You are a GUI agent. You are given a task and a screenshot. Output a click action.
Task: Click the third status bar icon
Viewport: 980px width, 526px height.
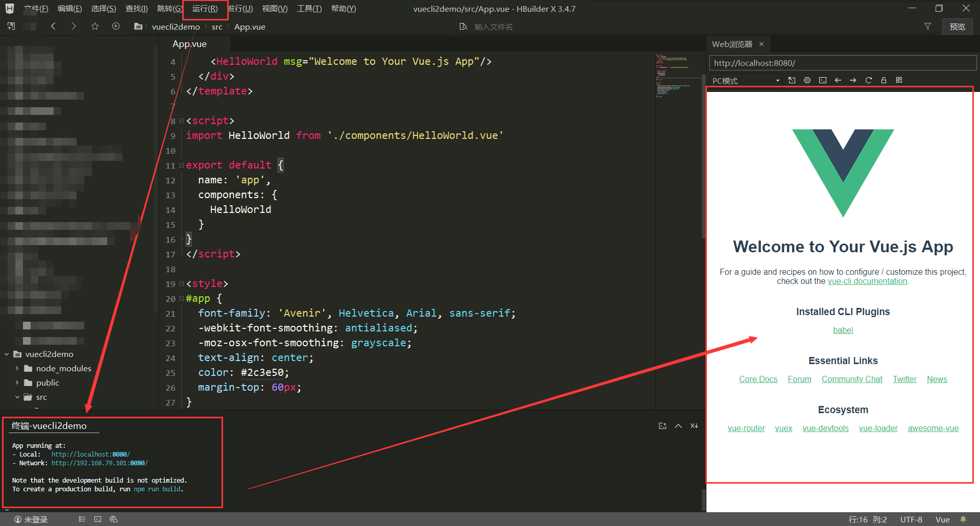(114, 519)
